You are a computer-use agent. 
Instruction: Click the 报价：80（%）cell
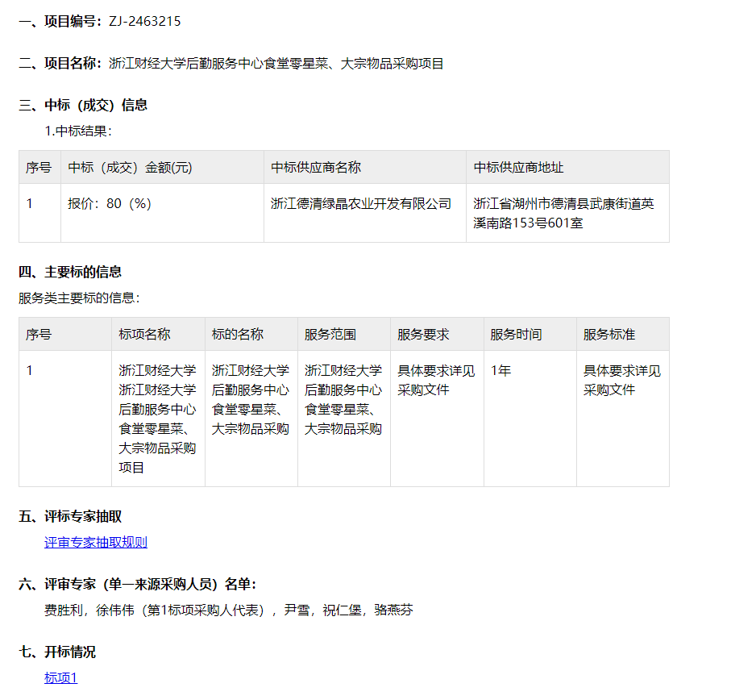point(110,204)
